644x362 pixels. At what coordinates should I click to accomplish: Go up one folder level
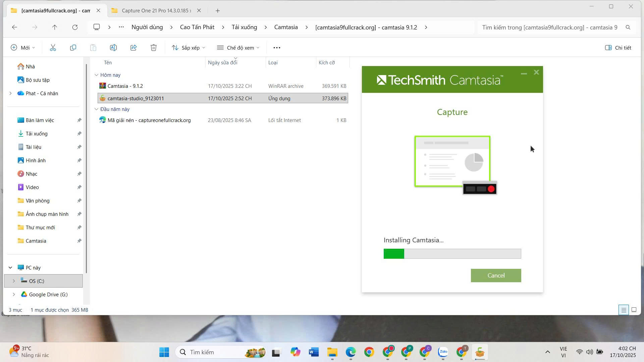pos(55,27)
